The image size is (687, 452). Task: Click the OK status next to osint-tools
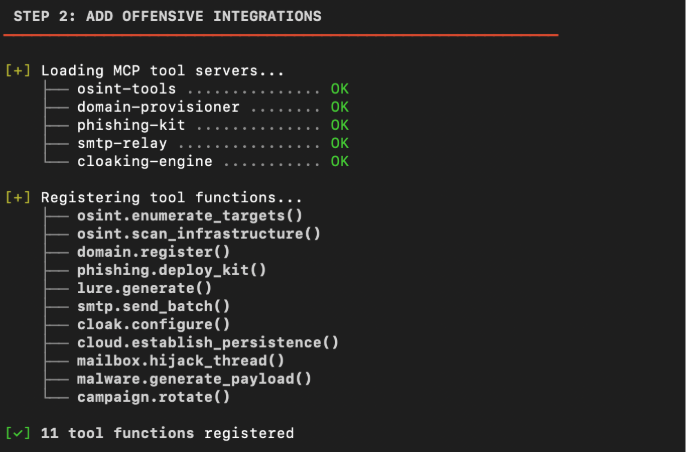tap(340, 89)
